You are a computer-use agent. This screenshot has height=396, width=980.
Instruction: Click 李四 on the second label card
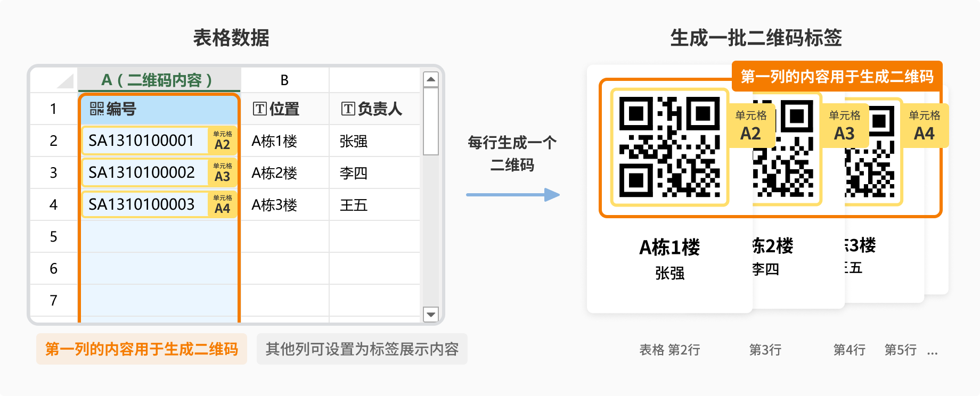tap(766, 269)
